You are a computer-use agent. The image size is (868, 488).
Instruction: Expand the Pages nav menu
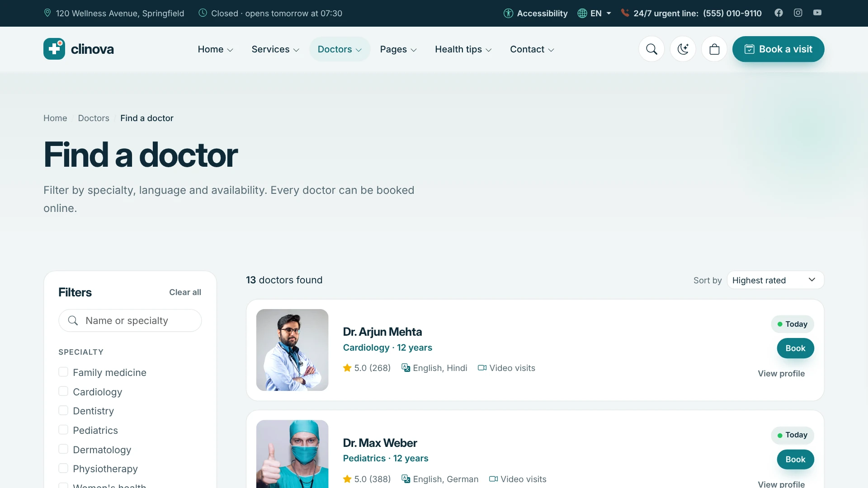(x=398, y=49)
